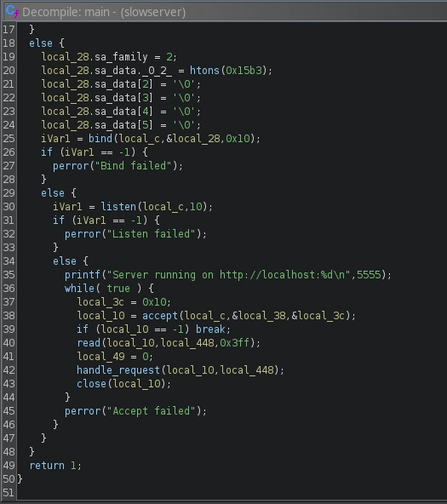This screenshot has width=447, height=504.
Task: Click the bind function on line 25
Action: click(100, 139)
